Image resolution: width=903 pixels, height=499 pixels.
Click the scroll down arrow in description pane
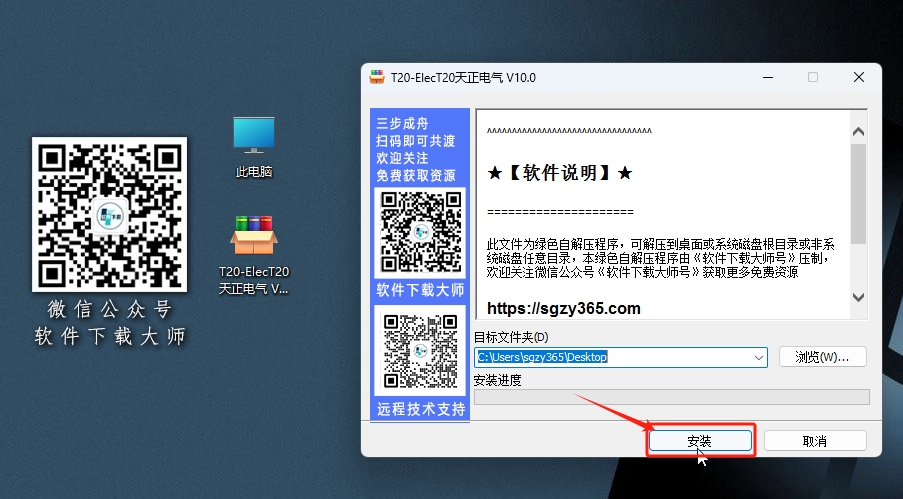[x=858, y=297]
